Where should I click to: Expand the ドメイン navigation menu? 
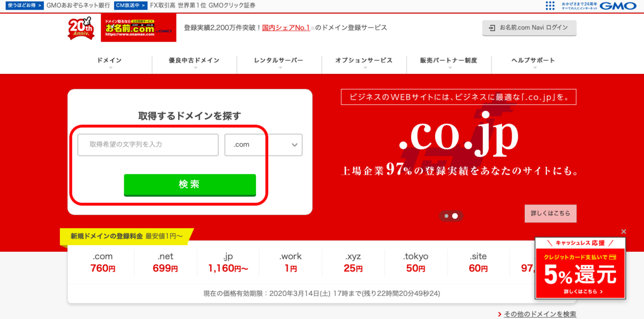click(x=110, y=61)
